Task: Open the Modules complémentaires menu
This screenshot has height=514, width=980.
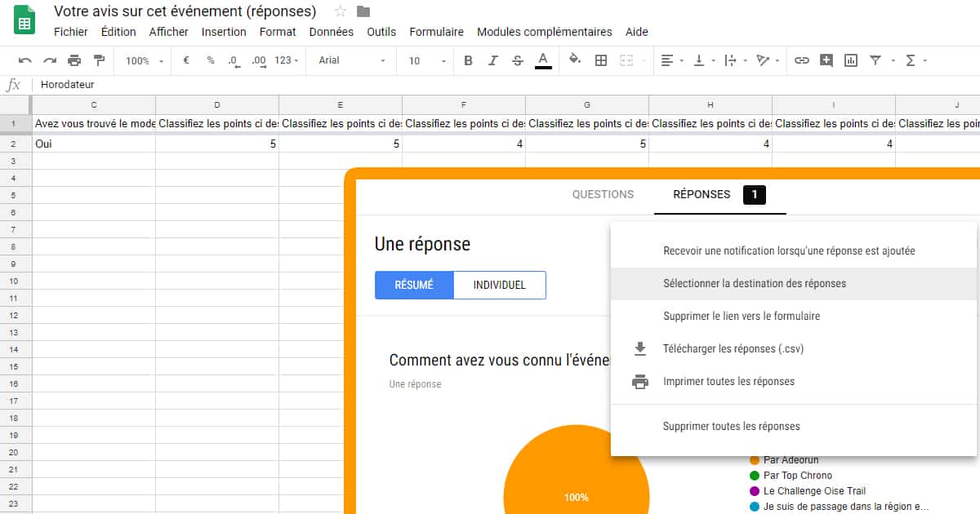Action: (544, 32)
